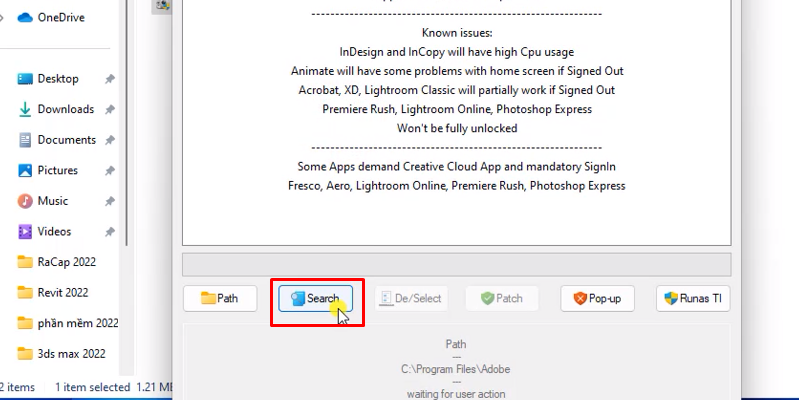This screenshot has width=799, height=400.
Task: Click the green shield Patch button
Action: tap(502, 299)
